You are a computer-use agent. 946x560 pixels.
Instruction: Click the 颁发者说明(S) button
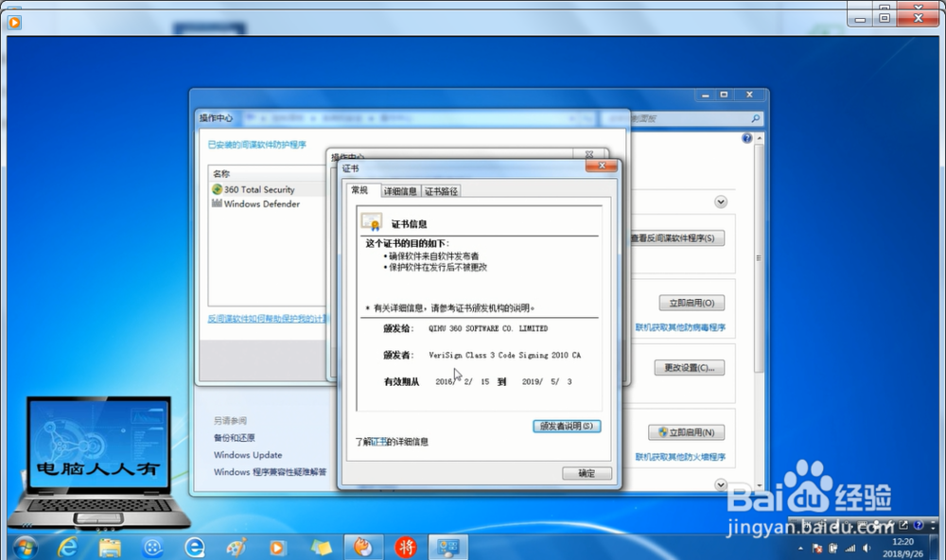click(567, 426)
